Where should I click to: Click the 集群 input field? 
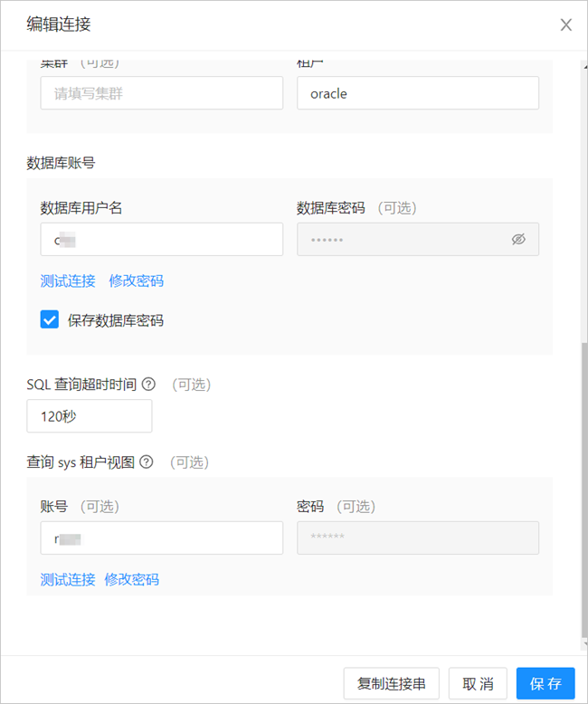(161, 93)
